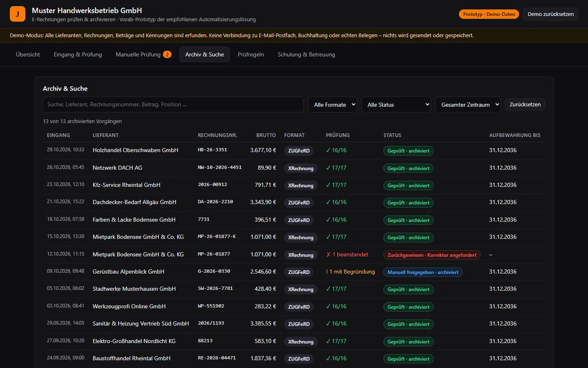This screenshot has width=588, height=368.
Task: Switch to the Übersicht tab
Action: point(28,54)
